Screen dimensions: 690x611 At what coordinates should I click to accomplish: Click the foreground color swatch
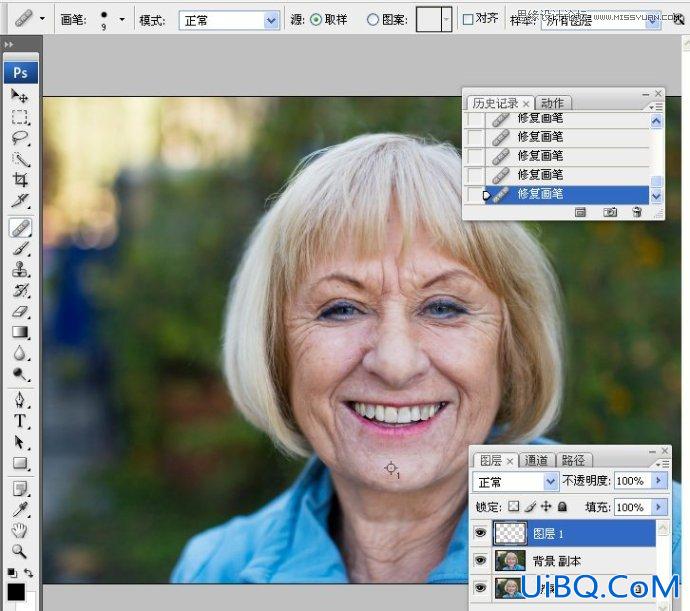click(16, 592)
